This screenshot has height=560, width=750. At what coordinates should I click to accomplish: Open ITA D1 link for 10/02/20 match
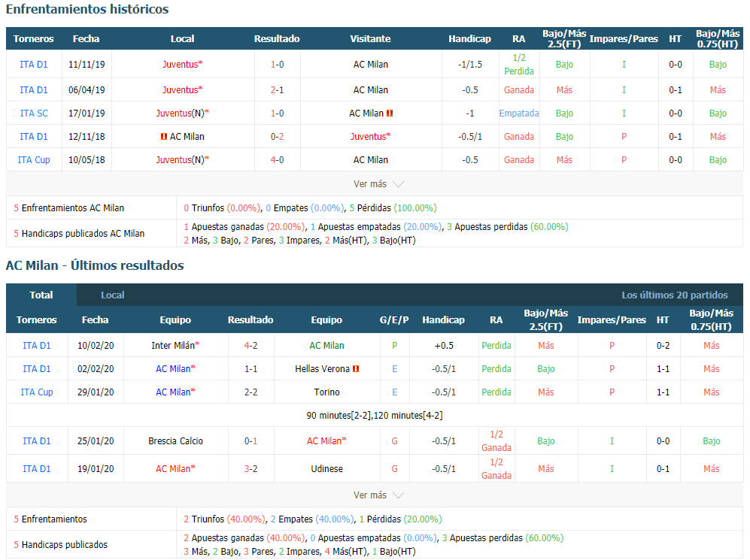click(37, 346)
